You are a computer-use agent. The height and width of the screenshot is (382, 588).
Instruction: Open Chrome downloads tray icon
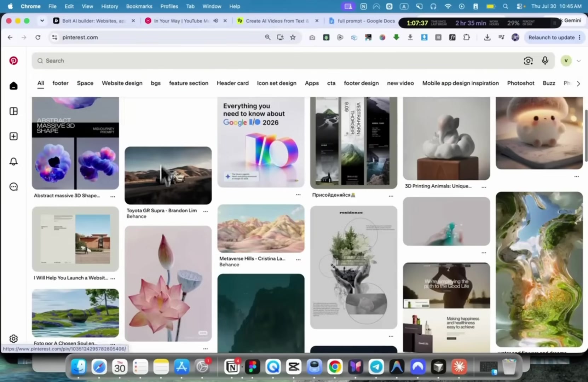coord(487,37)
